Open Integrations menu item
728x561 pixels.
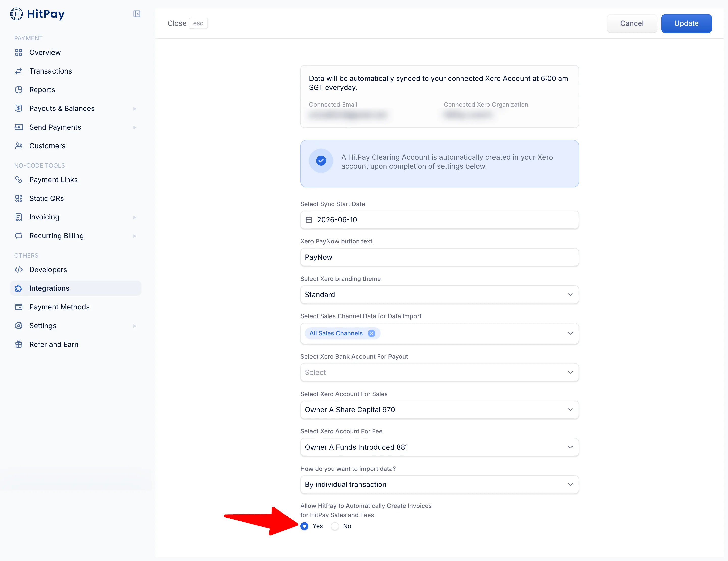click(x=76, y=288)
